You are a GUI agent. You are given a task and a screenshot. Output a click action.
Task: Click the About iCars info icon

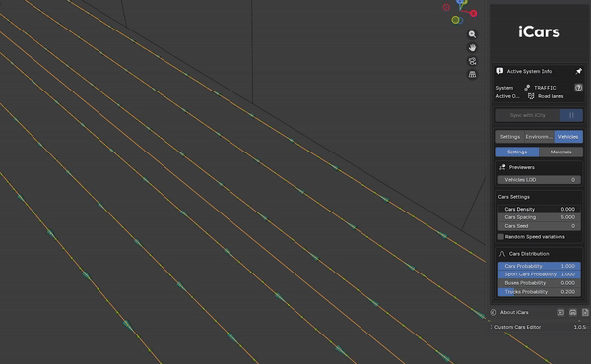coord(493,312)
